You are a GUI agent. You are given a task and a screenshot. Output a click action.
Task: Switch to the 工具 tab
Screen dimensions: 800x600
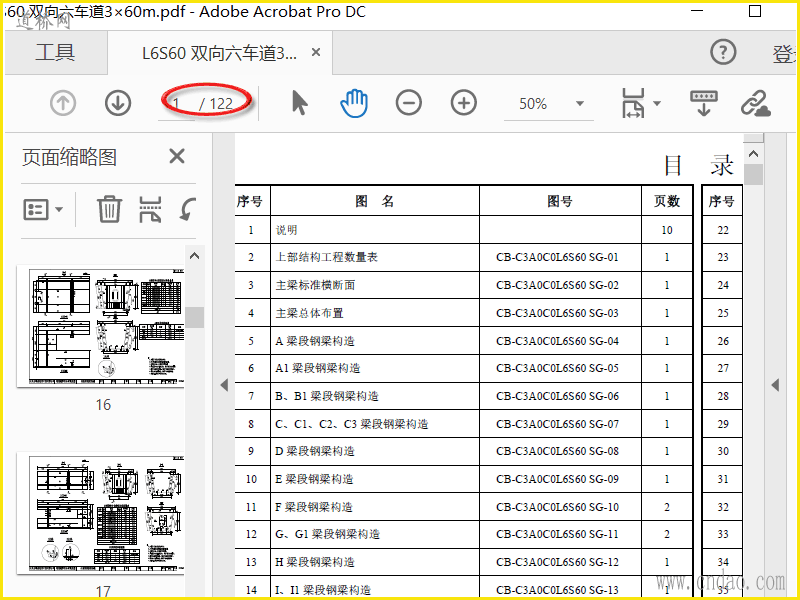pyautogui.click(x=55, y=53)
